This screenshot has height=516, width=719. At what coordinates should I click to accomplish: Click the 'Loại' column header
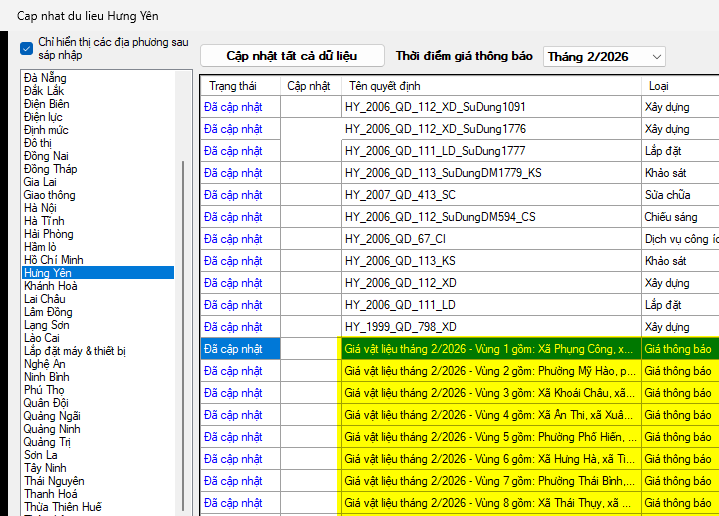[x=659, y=86]
